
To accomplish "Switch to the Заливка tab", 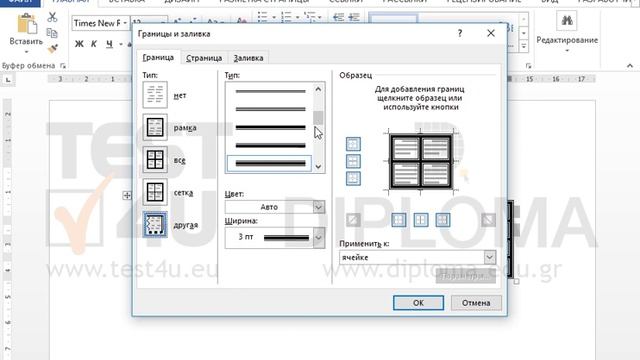I will pos(248,58).
